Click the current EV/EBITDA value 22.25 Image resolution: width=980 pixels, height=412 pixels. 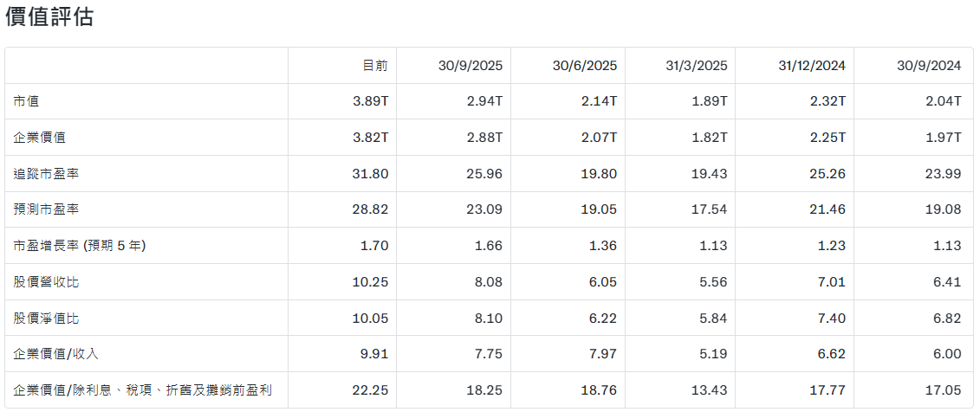[371, 390]
